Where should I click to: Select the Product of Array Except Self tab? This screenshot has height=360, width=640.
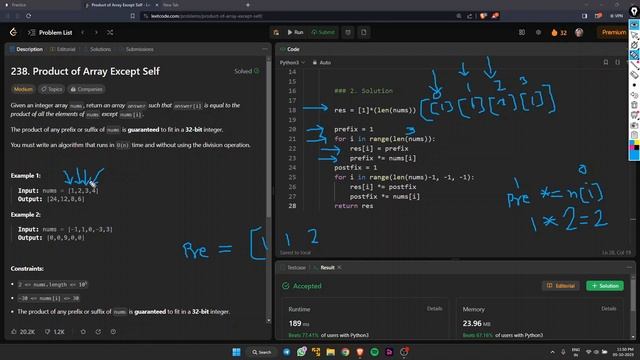tap(121, 5)
